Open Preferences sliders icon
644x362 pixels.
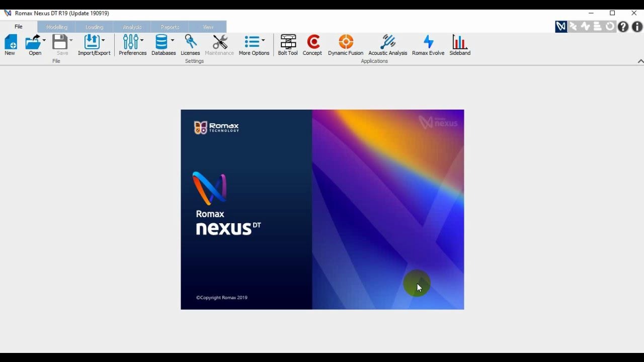point(130,42)
